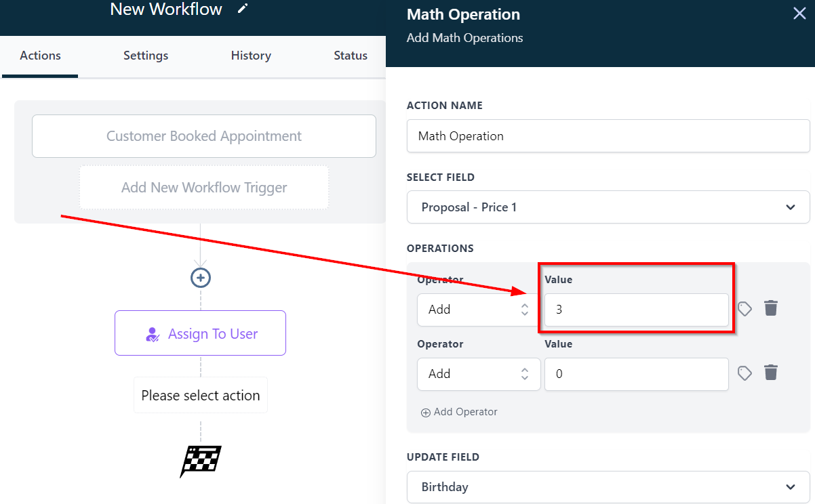Go to the Status tab
The width and height of the screenshot is (815, 504).
pyautogui.click(x=351, y=56)
